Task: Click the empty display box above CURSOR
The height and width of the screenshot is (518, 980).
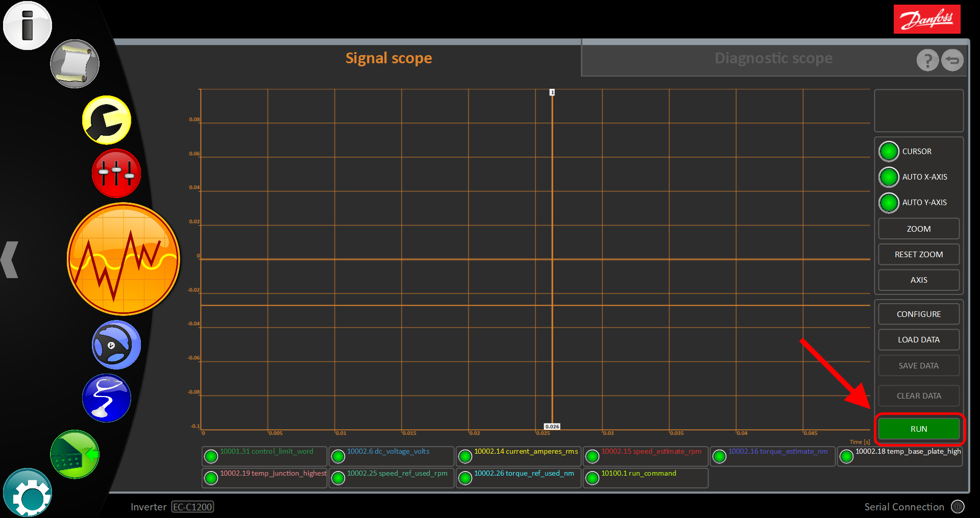Action: [x=919, y=111]
